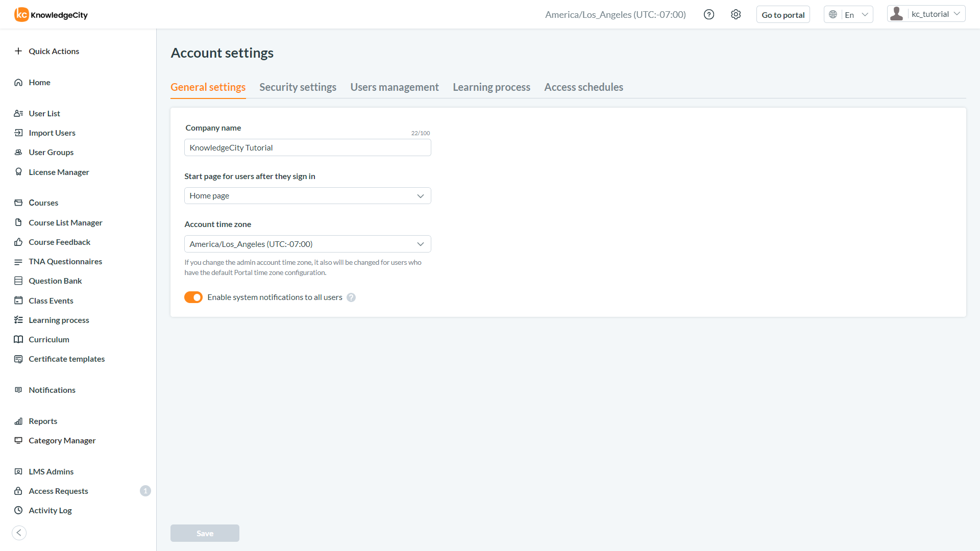Open the Access schedules tab
The image size is (980, 551).
[583, 87]
